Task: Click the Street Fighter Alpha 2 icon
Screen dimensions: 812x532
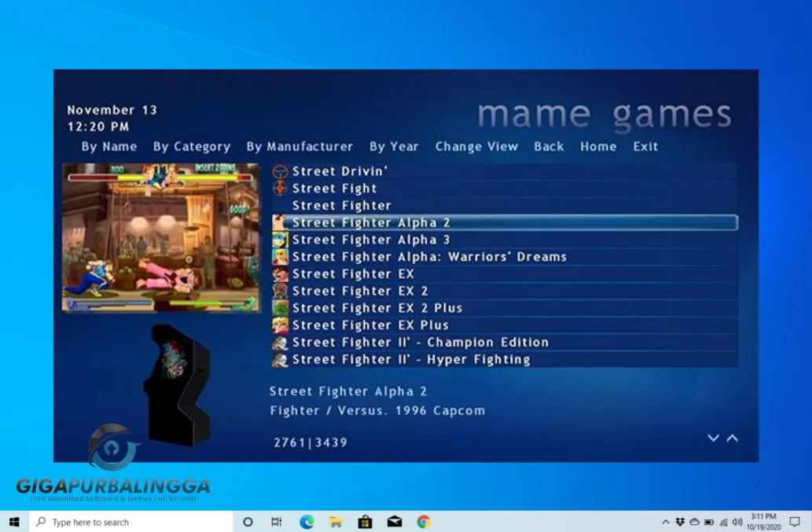Action: 280,222
